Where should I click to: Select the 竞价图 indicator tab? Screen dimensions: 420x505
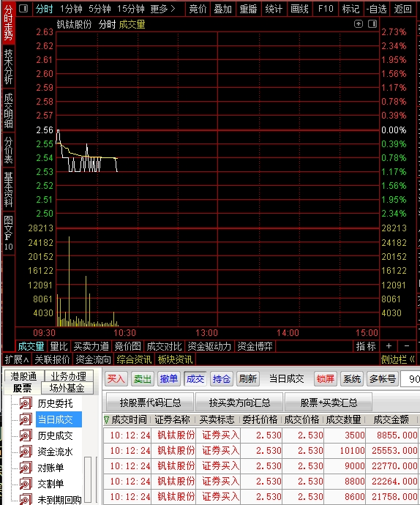(x=127, y=346)
